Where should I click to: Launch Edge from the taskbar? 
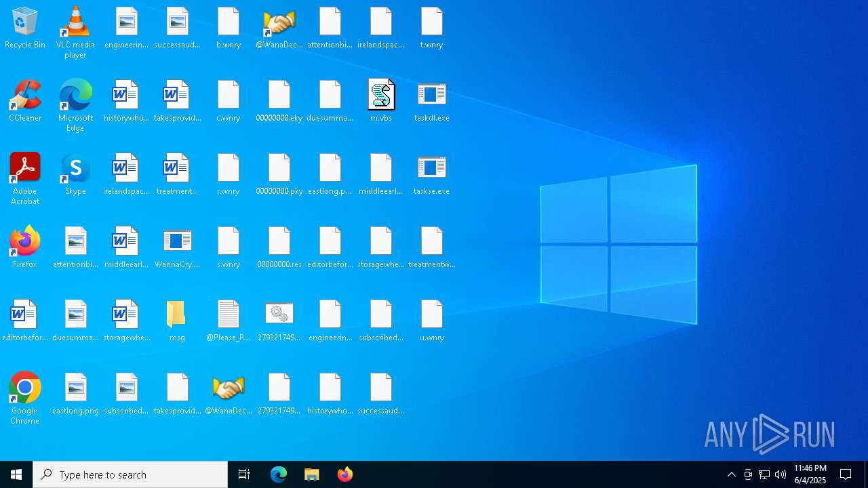coord(279,474)
